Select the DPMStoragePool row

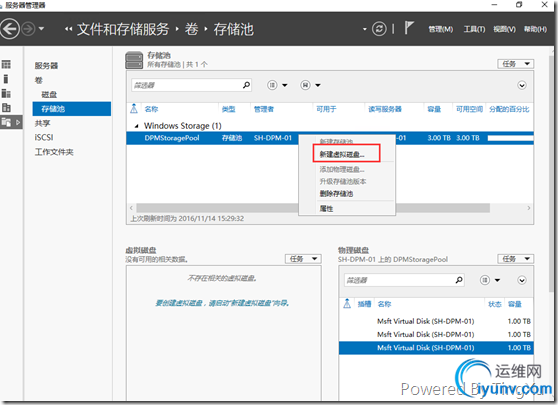(x=330, y=138)
